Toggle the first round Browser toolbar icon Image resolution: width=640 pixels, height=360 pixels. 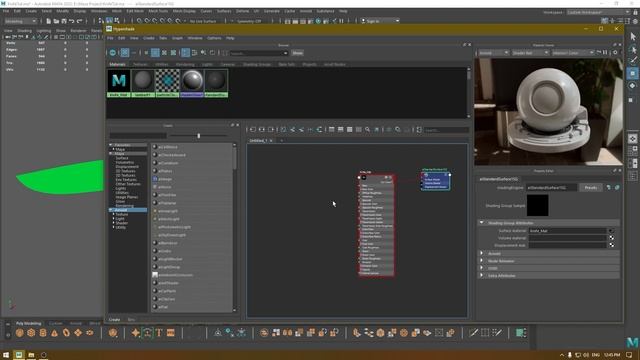[x=113, y=53]
